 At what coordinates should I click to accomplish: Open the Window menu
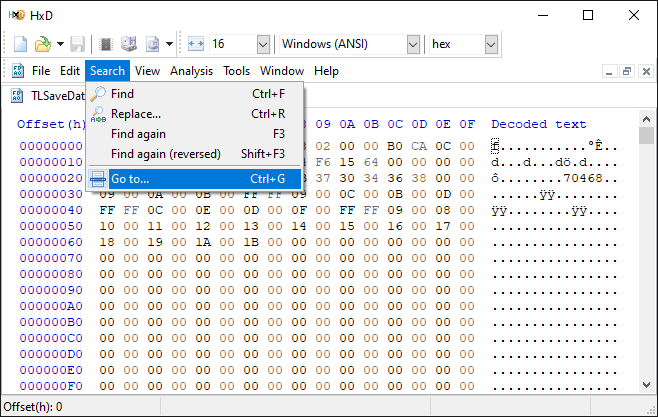[282, 71]
